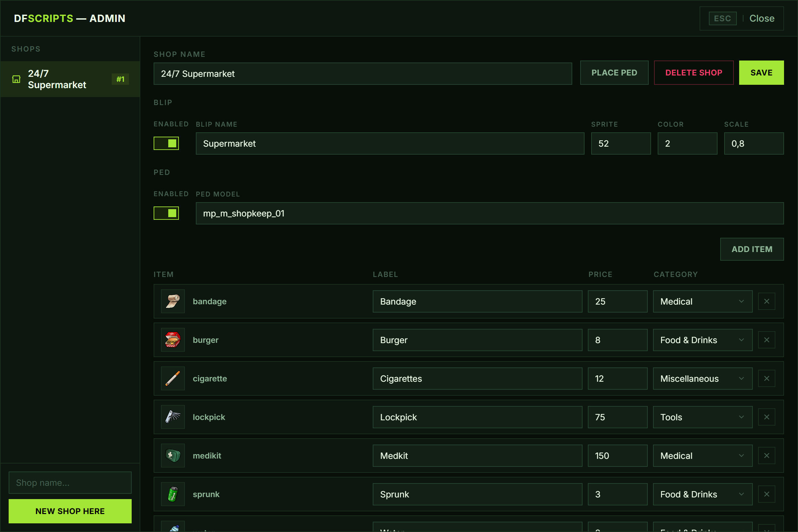This screenshot has height=532, width=798.
Task: Remove the lockpick row with X
Action: 766,417
